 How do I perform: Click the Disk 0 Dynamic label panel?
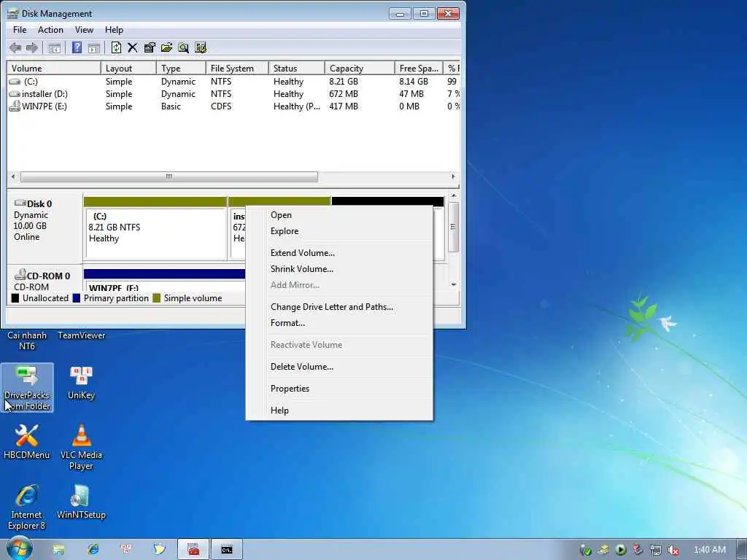pos(44,227)
